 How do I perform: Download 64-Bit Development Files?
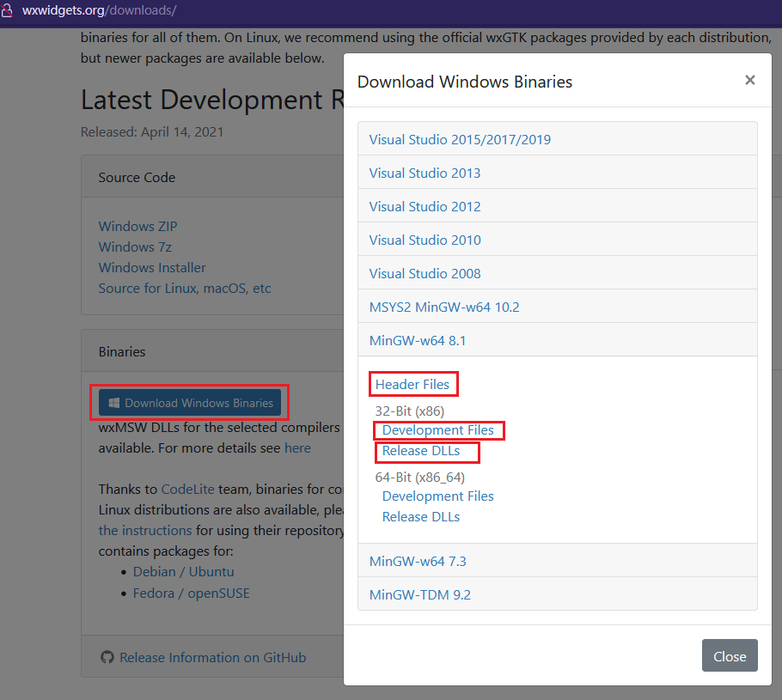point(438,496)
